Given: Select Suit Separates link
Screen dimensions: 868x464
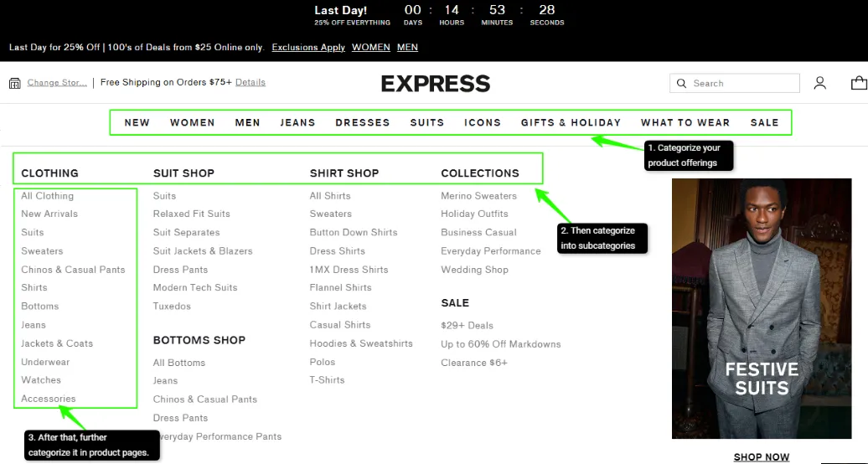Looking at the screenshot, I should (x=187, y=233).
